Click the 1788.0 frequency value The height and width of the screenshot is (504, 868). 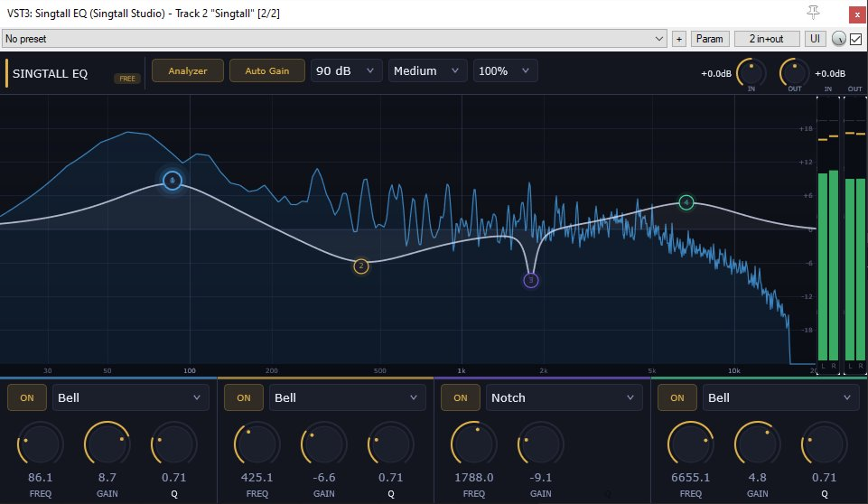pos(474,478)
